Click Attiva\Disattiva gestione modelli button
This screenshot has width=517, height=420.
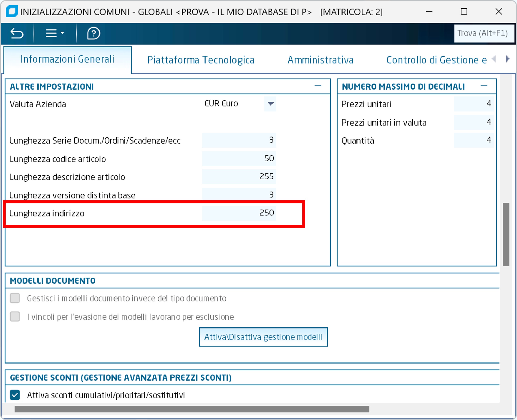(x=263, y=337)
